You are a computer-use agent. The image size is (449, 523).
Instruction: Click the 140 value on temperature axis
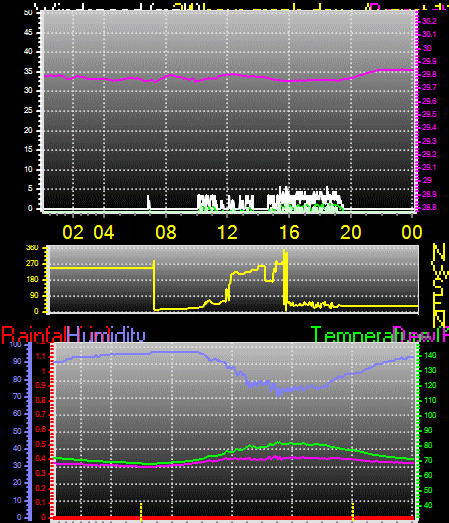tap(430, 356)
